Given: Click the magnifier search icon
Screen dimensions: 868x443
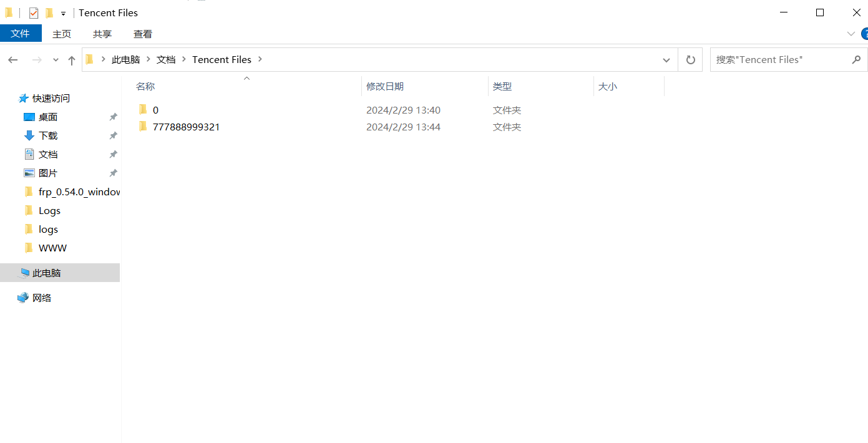Looking at the screenshot, I should tap(857, 60).
